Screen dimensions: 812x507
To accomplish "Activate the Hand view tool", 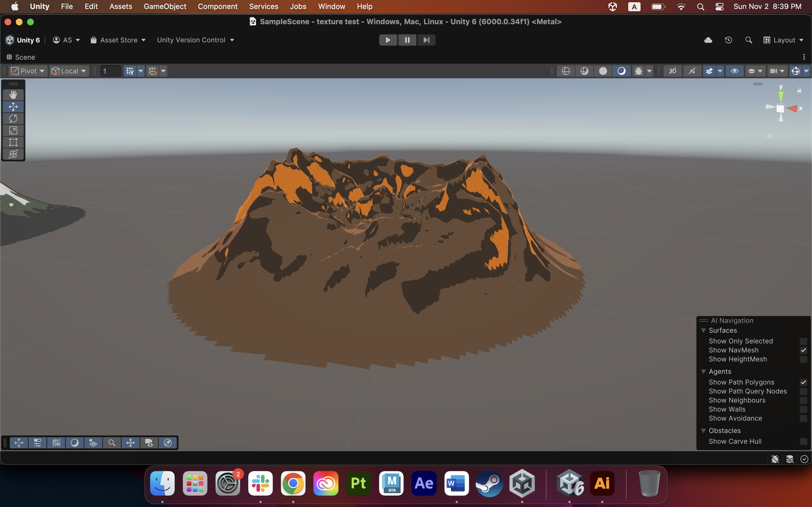I will 13,95.
